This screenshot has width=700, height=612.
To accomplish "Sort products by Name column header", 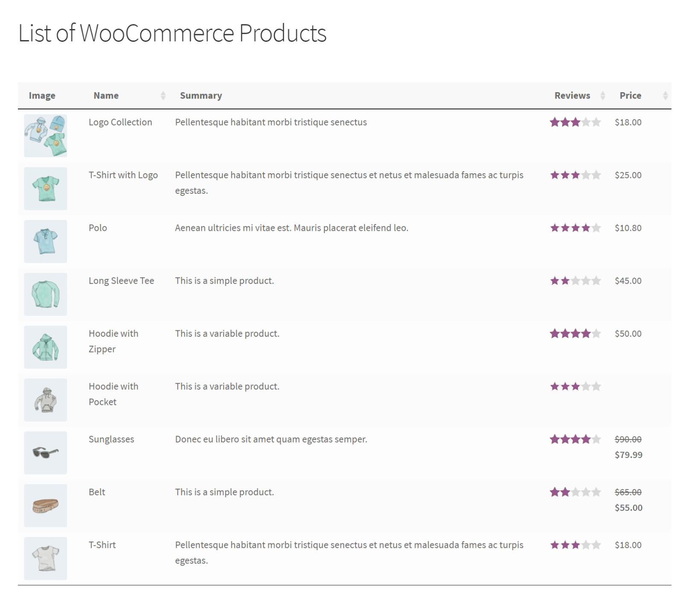I will click(106, 95).
